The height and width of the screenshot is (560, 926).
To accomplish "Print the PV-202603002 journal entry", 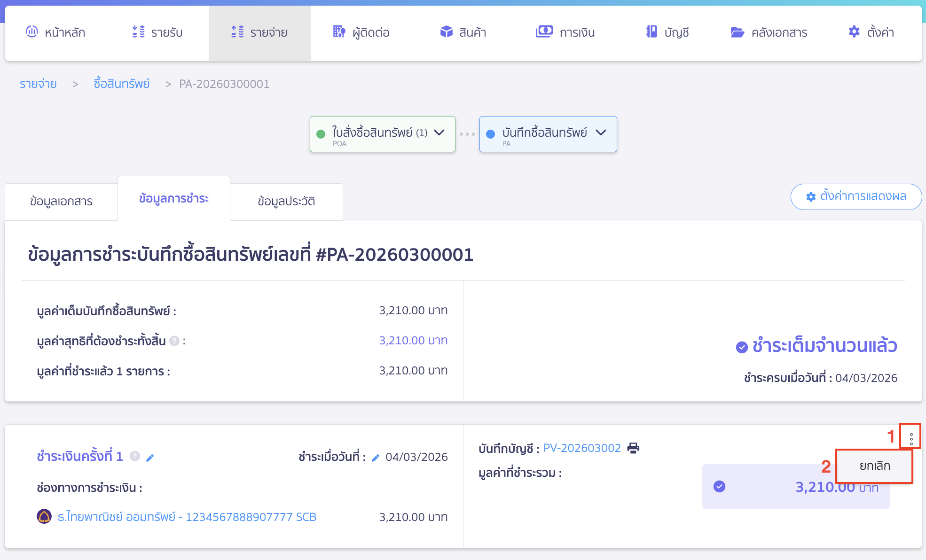I will click(x=634, y=448).
